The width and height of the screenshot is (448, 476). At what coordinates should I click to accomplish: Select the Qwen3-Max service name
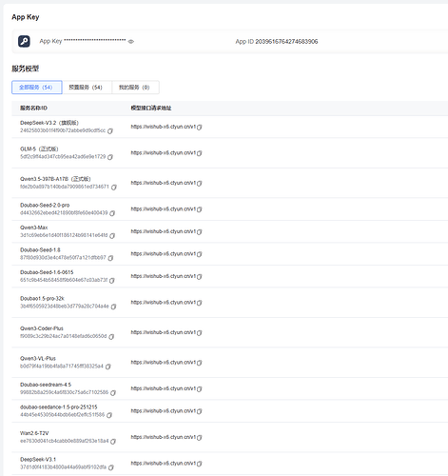point(34,228)
